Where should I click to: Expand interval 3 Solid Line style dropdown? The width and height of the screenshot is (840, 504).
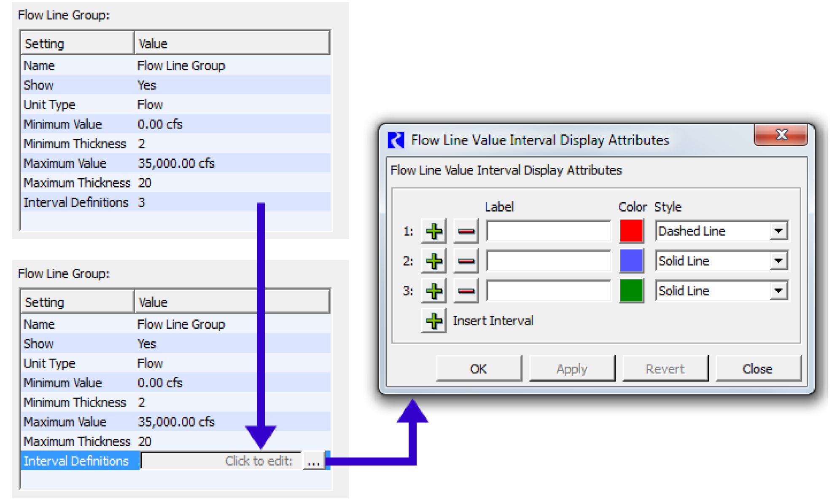(778, 291)
